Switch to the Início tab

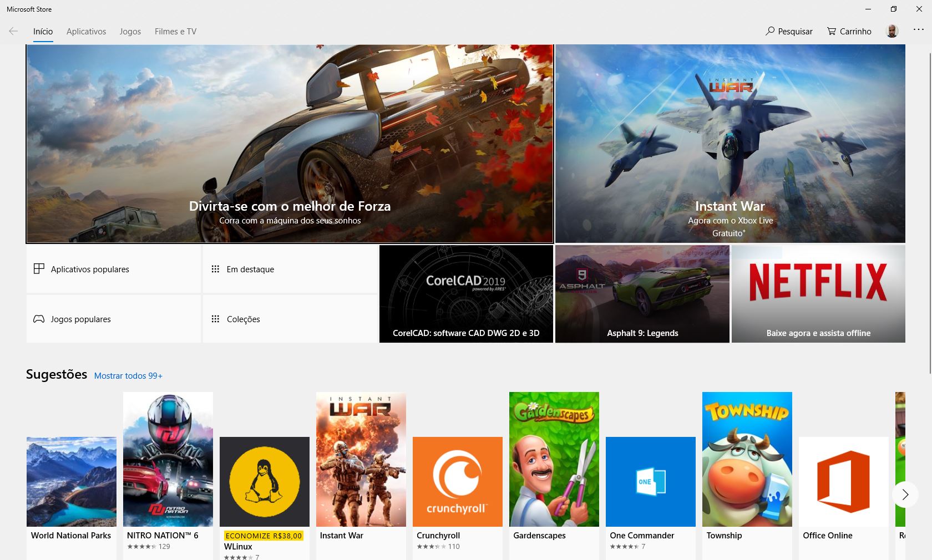(43, 32)
